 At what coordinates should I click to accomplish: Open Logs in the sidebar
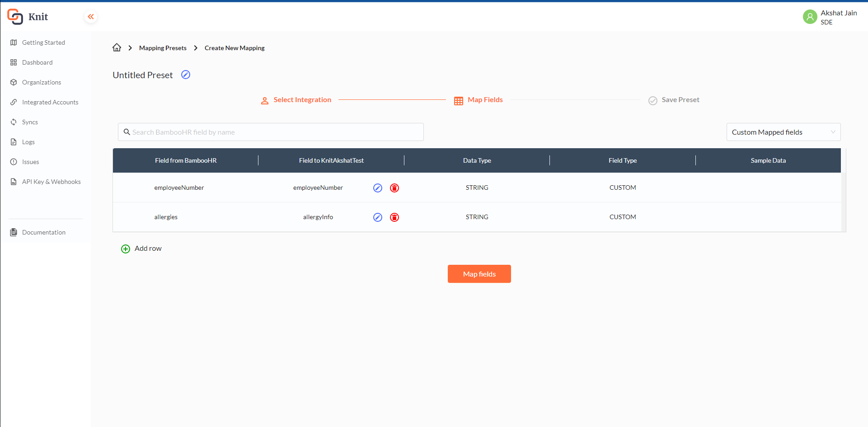point(28,142)
